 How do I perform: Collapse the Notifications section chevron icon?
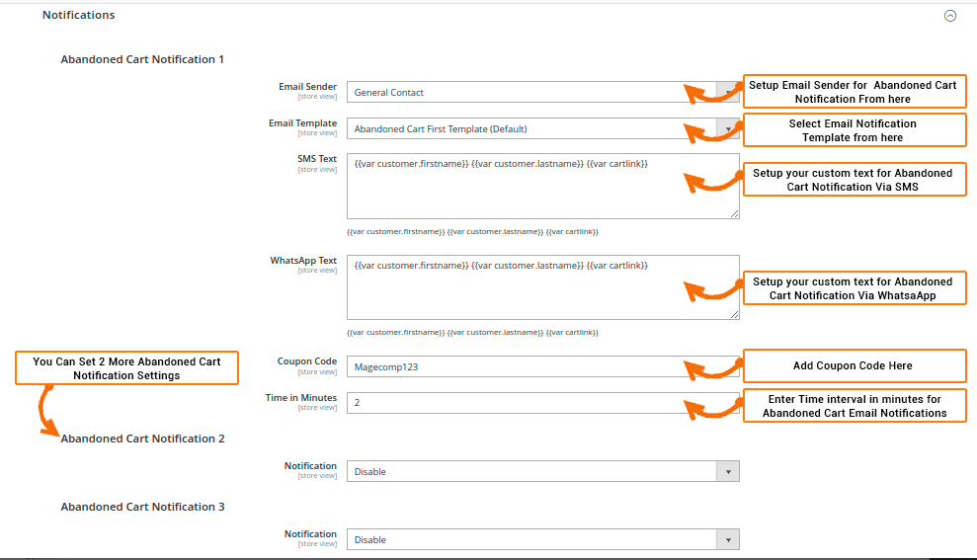950,16
